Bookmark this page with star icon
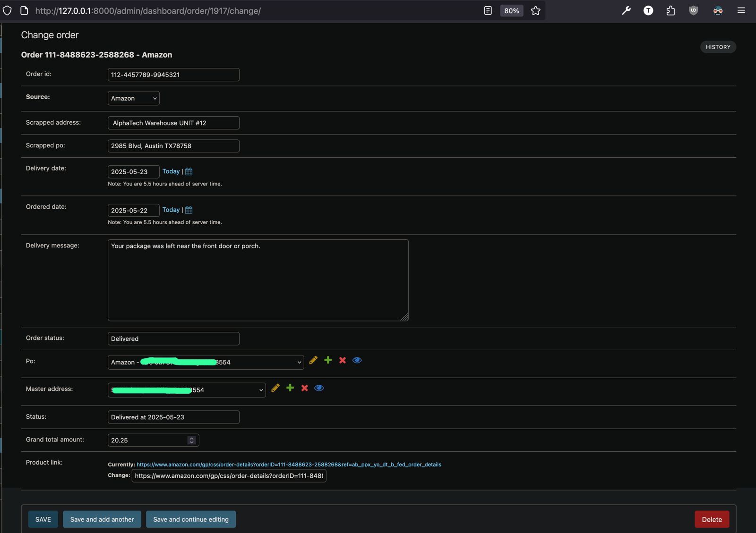This screenshot has height=533, width=756. click(x=535, y=10)
